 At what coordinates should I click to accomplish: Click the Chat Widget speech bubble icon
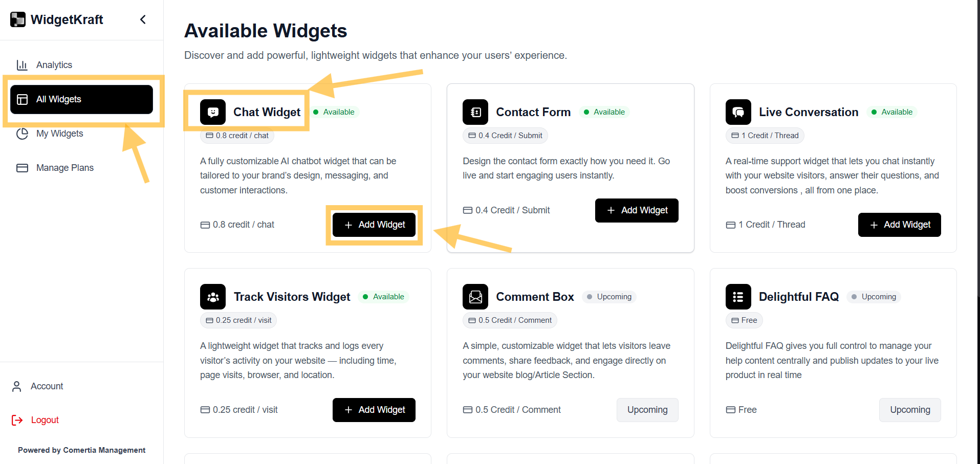[212, 112]
